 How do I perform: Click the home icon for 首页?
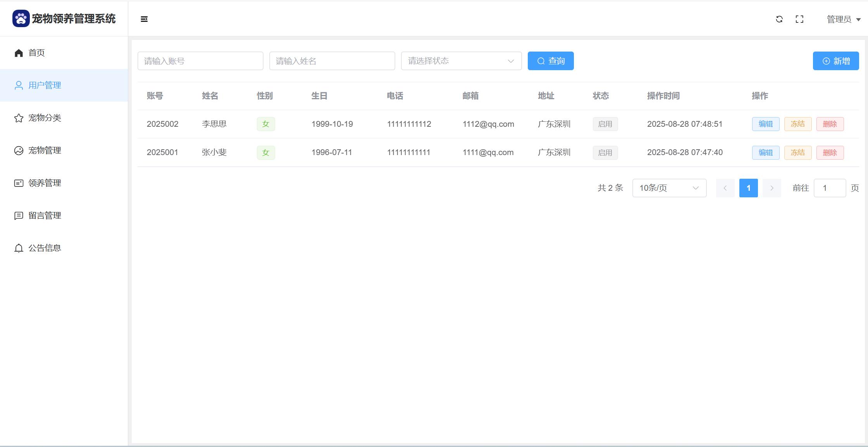pos(19,53)
